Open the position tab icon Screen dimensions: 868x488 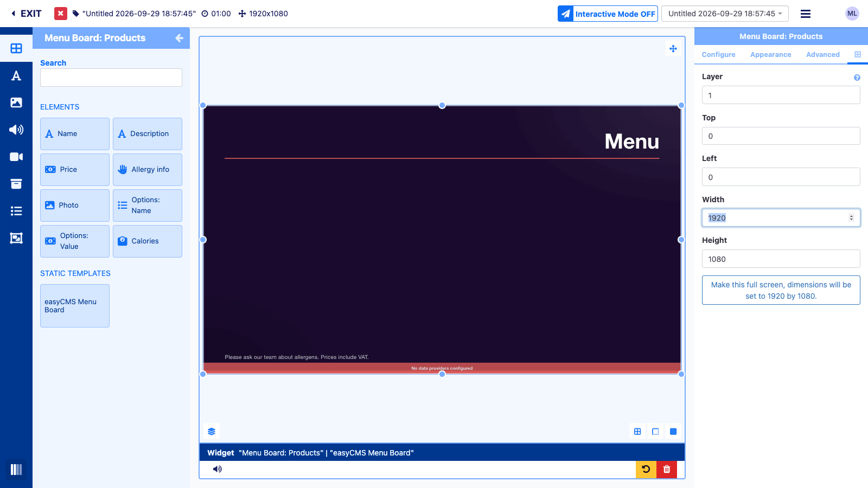[x=858, y=55]
